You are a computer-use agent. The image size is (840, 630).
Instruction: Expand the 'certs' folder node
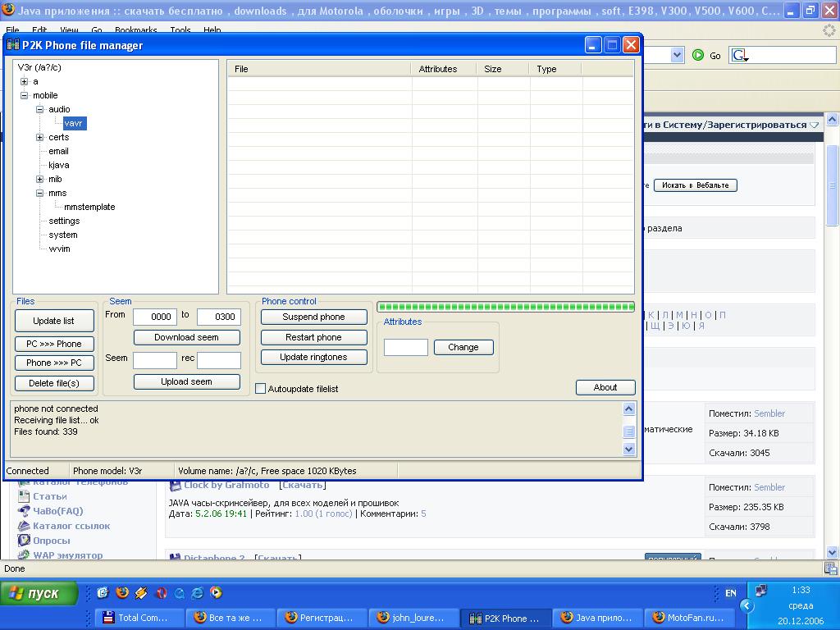(39, 137)
